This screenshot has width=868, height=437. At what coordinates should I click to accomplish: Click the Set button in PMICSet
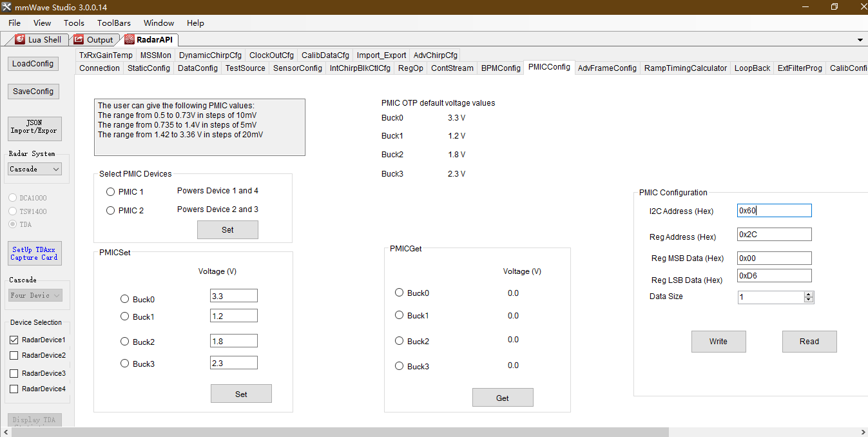click(241, 394)
